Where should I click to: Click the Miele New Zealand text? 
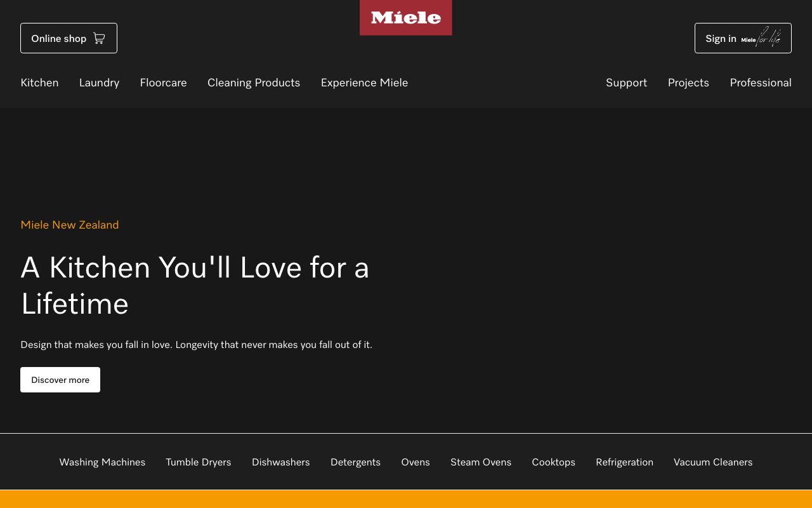[x=70, y=225]
